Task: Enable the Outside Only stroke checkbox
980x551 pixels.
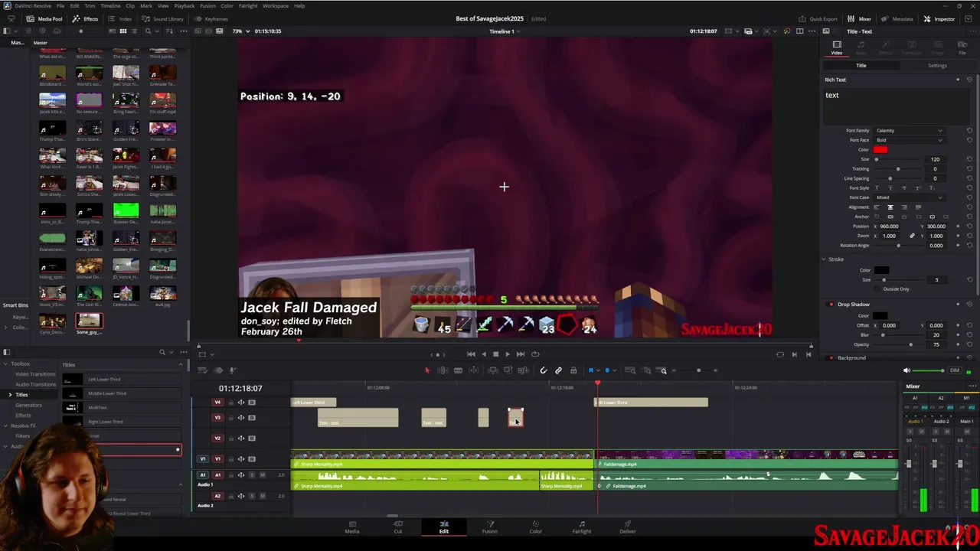Action: 877,289
